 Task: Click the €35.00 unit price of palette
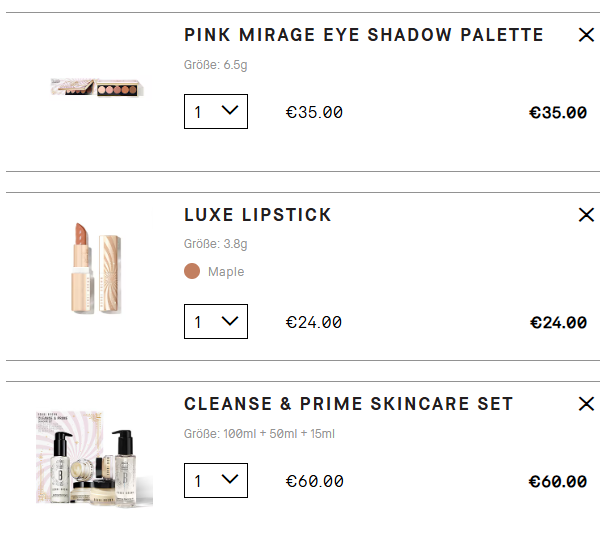pyautogui.click(x=314, y=112)
